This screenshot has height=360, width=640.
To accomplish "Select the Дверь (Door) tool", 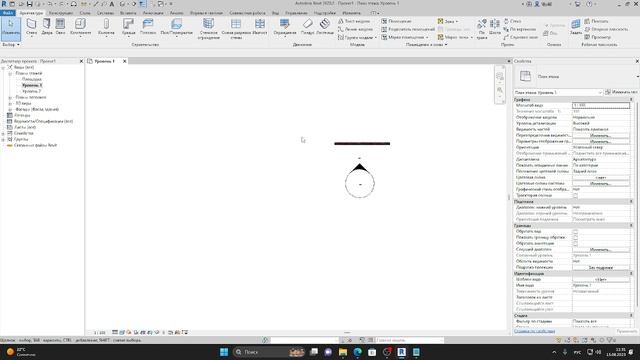I will click(x=47, y=27).
